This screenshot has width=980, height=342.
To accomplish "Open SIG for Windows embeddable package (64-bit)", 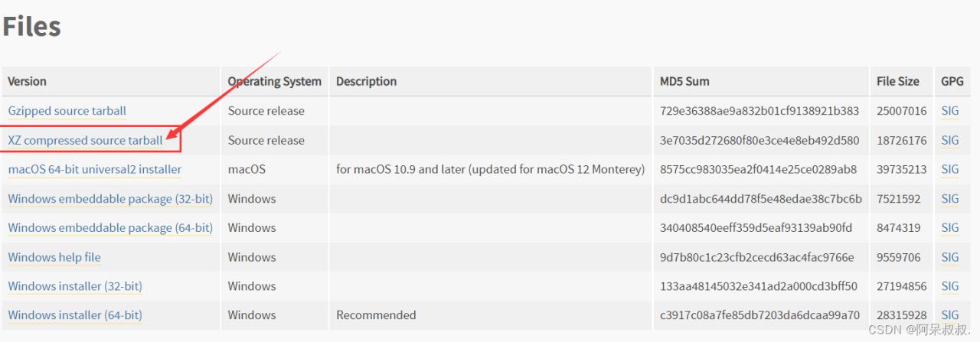I will click(x=950, y=228).
